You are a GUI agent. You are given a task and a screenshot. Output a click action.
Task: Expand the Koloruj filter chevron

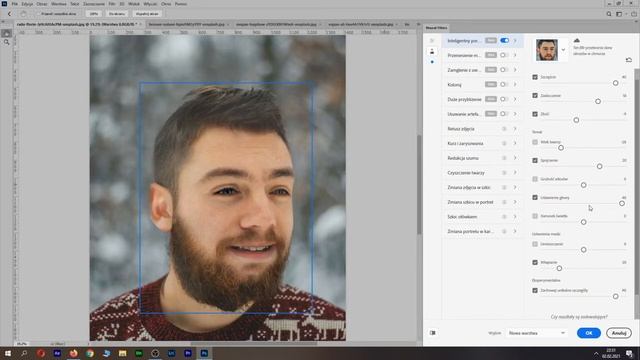click(515, 84)
